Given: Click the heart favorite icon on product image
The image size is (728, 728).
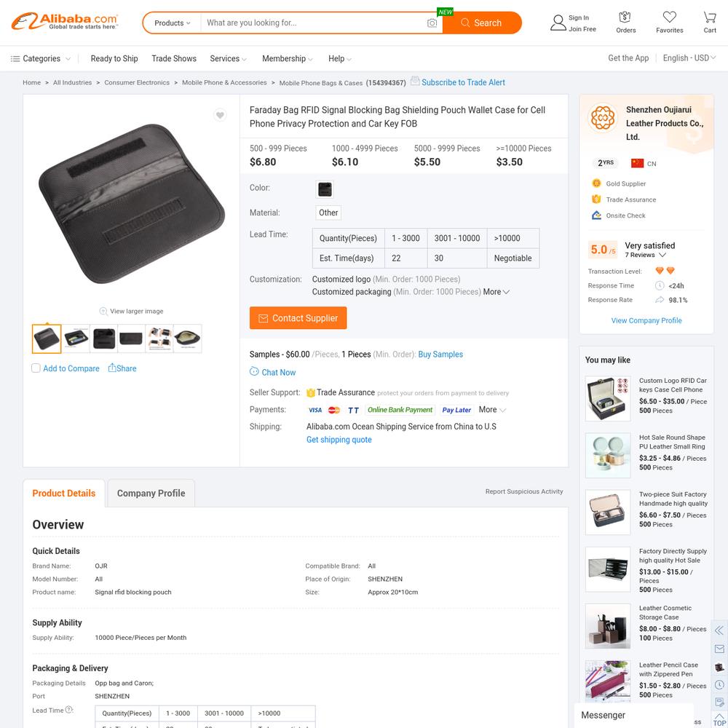Looking at the screenshot, I should click(220, 115).
